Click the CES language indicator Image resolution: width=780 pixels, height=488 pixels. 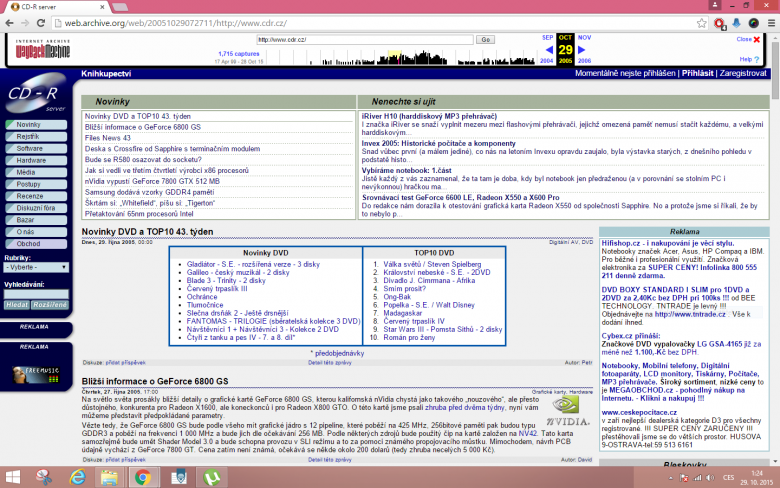[728, 478]
